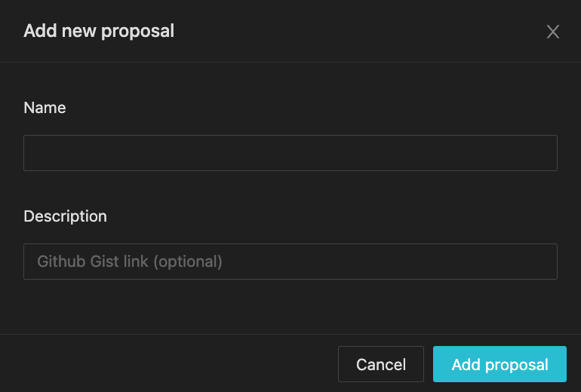Click the blue Add proposal button
This screenshot has height=392, width=581.
tap(500, 364)
